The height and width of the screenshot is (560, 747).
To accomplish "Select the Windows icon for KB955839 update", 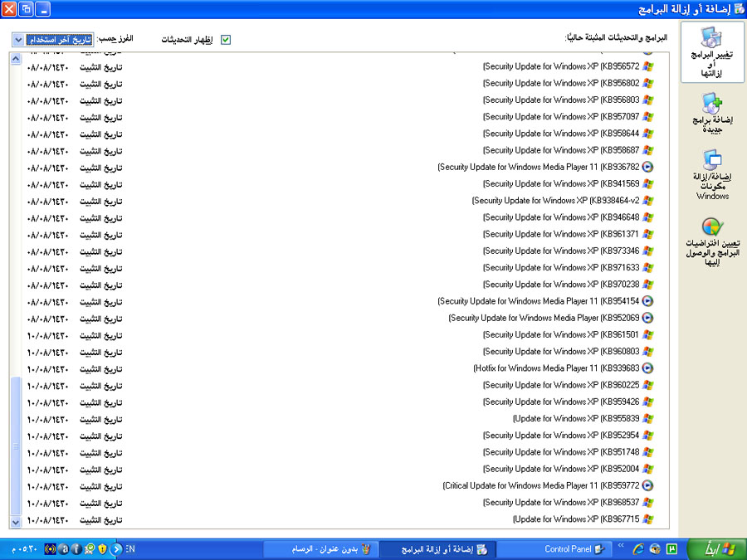I will click(x=648, y=419).
